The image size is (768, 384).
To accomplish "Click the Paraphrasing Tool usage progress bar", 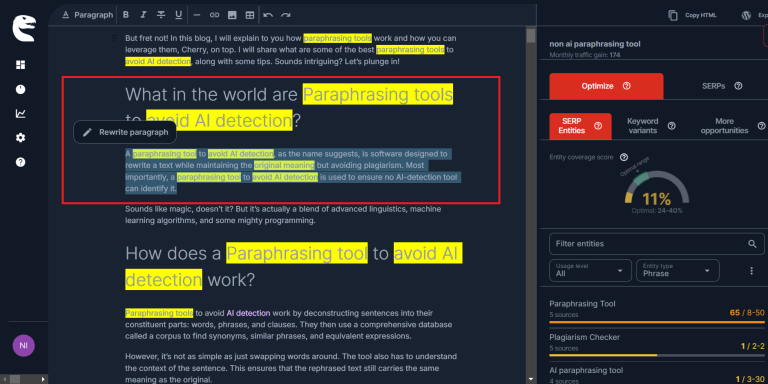I will [657, 322].
